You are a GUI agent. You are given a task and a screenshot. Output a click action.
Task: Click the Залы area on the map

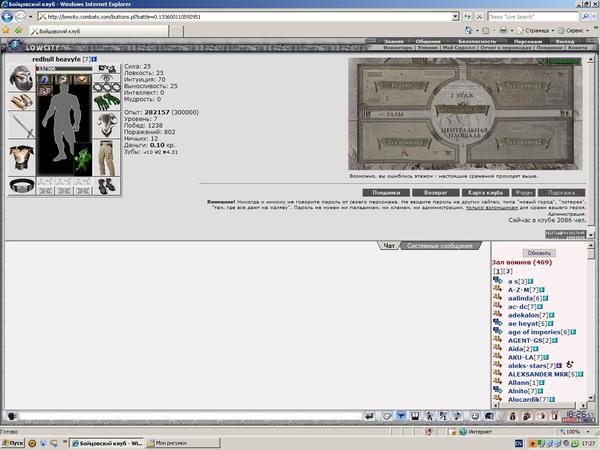tap(393, 114)
